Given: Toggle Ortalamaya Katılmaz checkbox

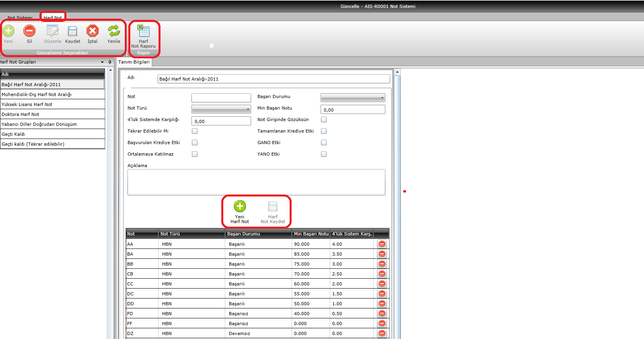Looking at the screenshot, I should (195, 154).
